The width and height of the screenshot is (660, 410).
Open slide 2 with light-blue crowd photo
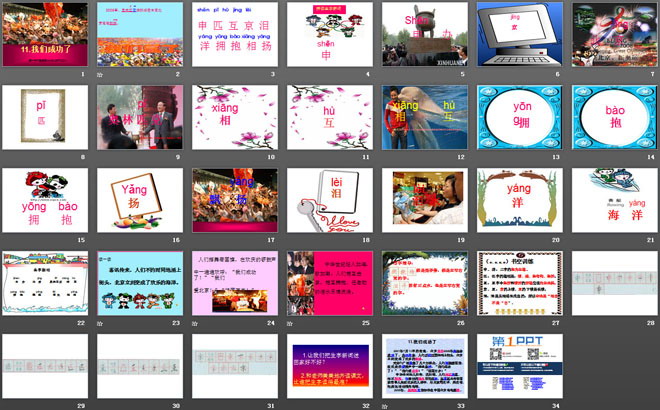click(x=140, y=34)
